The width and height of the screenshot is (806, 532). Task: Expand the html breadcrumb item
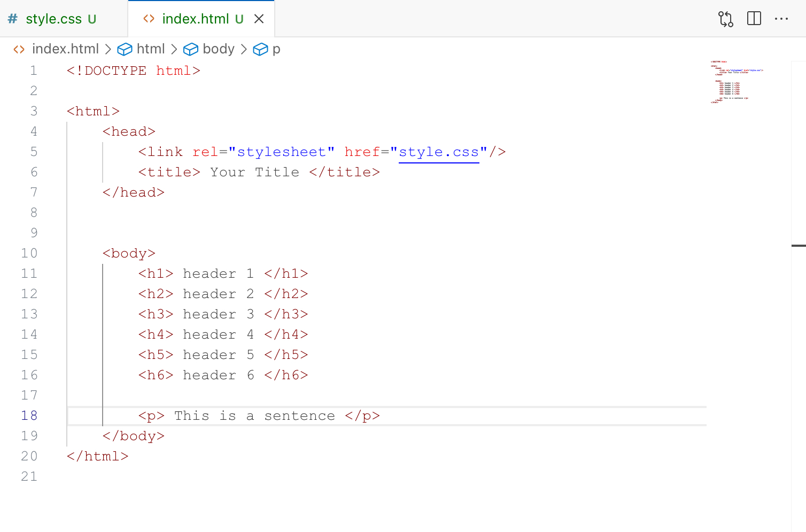[x=151, y=49]
